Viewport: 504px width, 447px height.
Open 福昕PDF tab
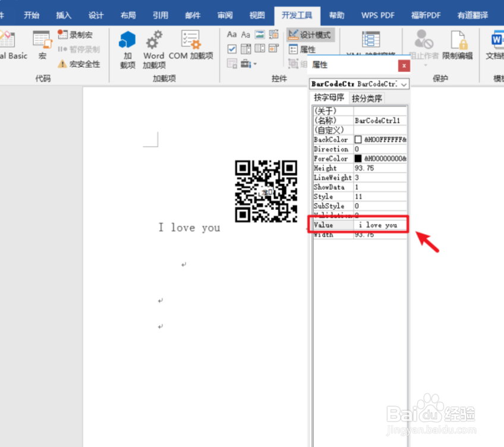click(x=426, y=15)
